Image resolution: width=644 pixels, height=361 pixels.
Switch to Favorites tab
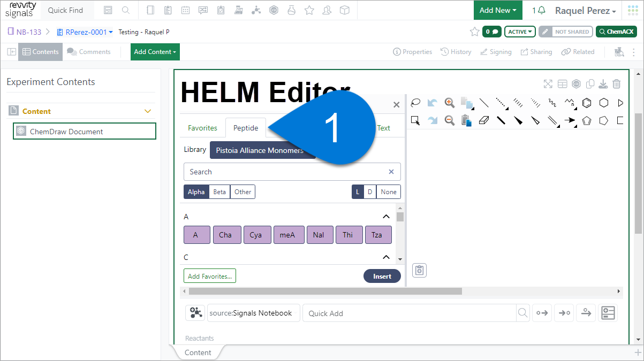202,128
